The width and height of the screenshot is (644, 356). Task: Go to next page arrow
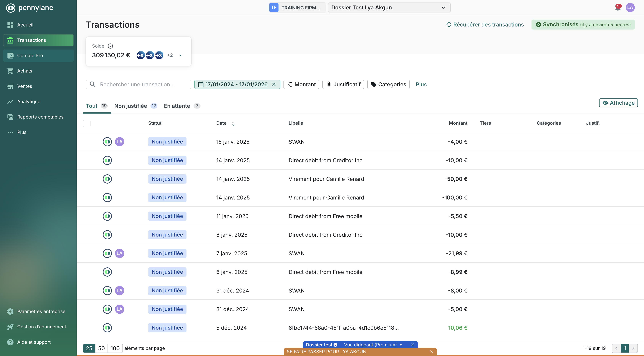tap(633, 348)
